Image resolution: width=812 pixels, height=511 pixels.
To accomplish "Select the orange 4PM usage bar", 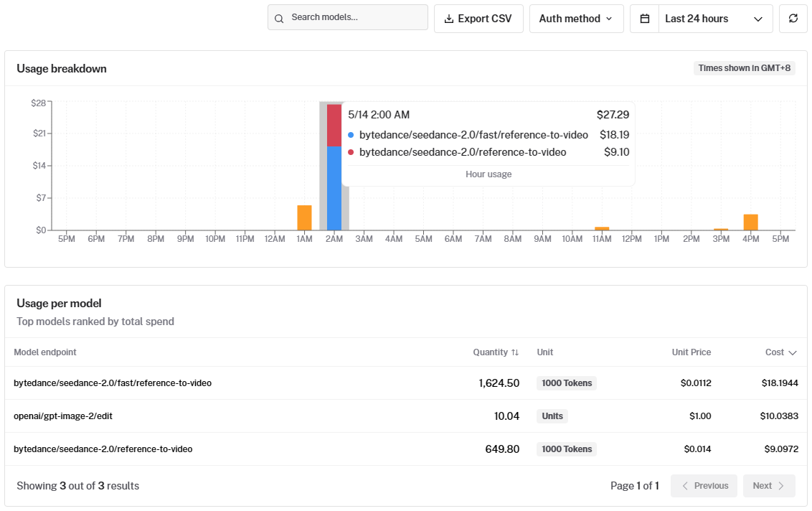I will pyautogui.click(x=750, y=222).
